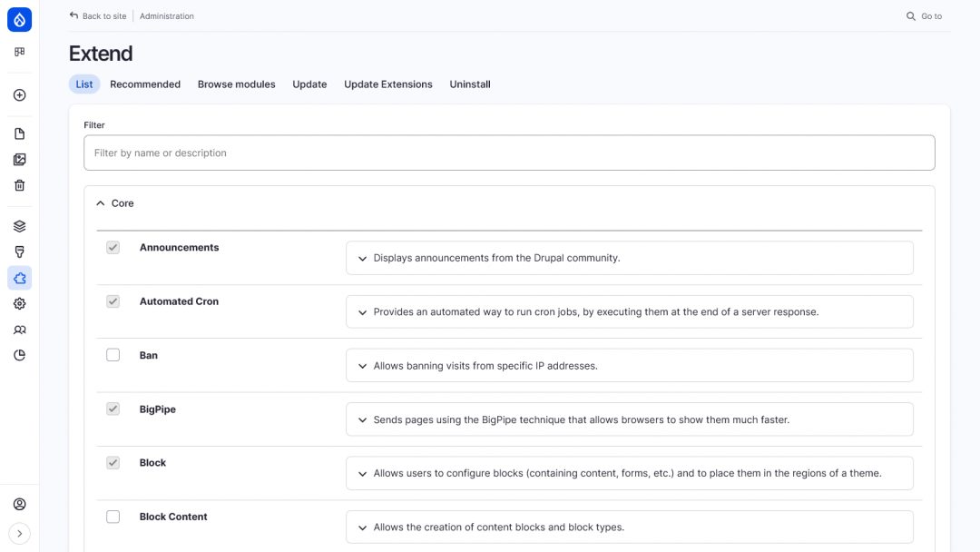This screenshot has width=980, height=552.
Task: Toggle the Automated Cron module checkbox
Action: (x=113, y=301)
